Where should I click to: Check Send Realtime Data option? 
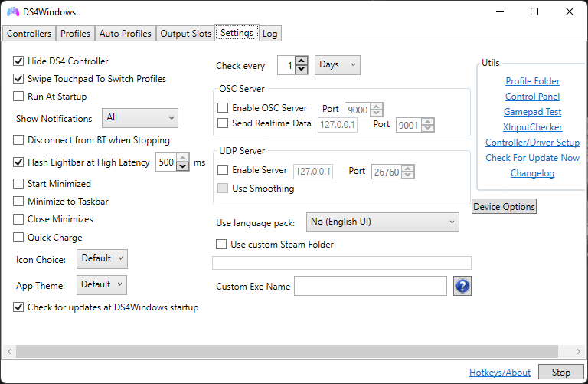[x=223, y=123]
